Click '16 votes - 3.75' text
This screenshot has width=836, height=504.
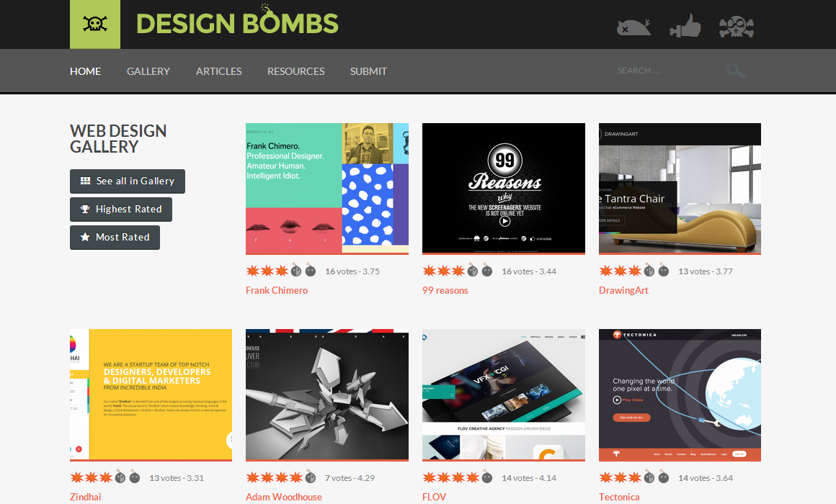point(352,271)
